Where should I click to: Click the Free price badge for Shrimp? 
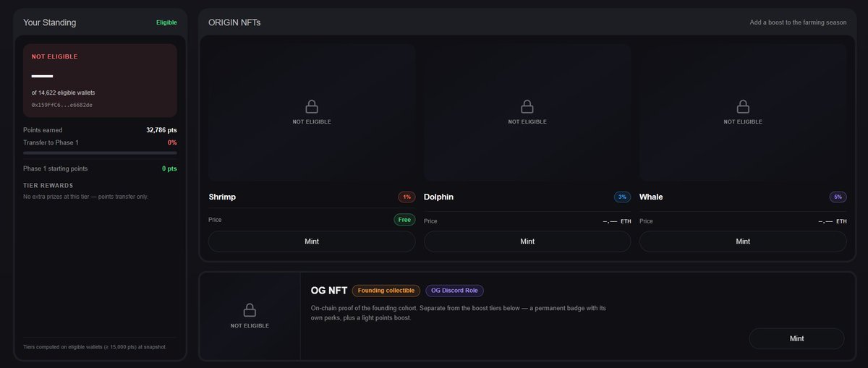pos(404,219)
